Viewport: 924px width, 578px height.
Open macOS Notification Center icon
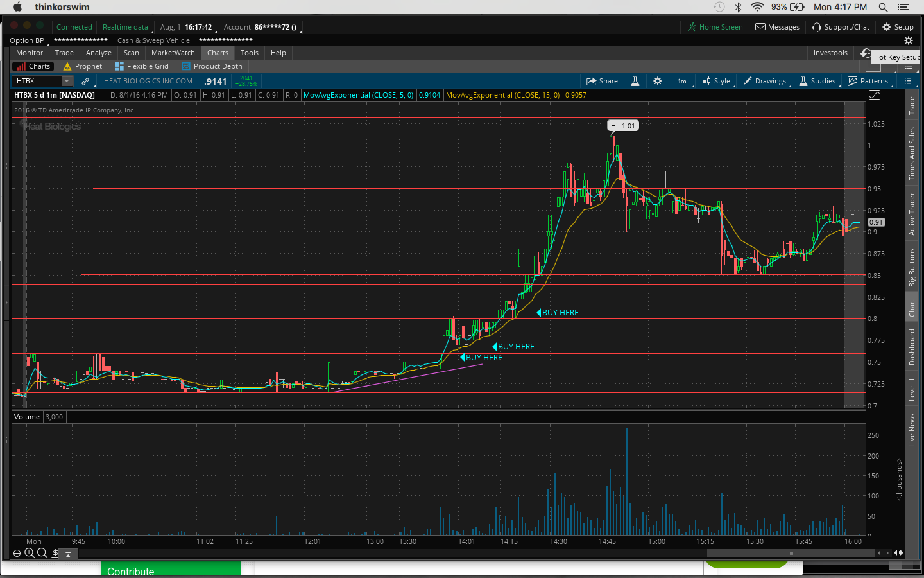903,7
